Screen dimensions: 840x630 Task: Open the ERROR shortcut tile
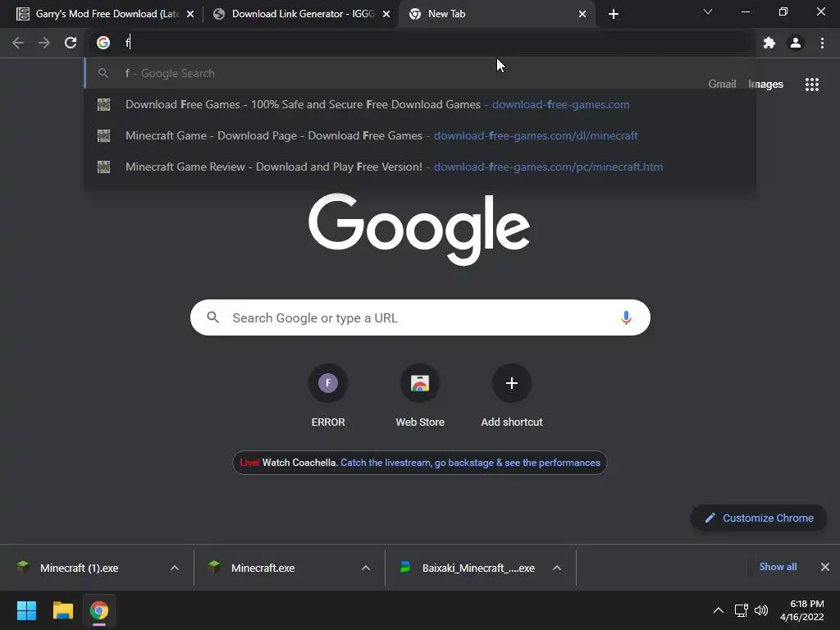[x=328, y=396]
